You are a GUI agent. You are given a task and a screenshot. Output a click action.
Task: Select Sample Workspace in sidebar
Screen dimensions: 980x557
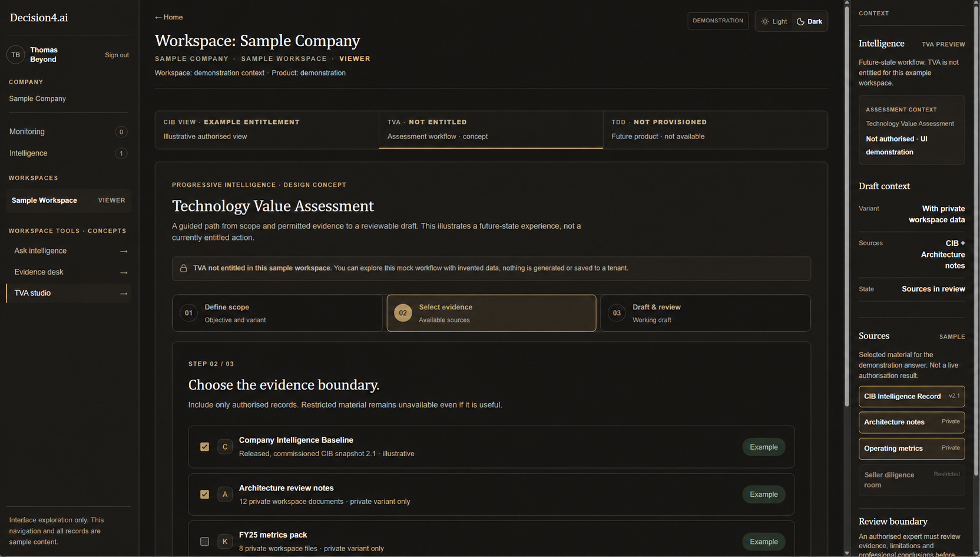tap(68, 200)
